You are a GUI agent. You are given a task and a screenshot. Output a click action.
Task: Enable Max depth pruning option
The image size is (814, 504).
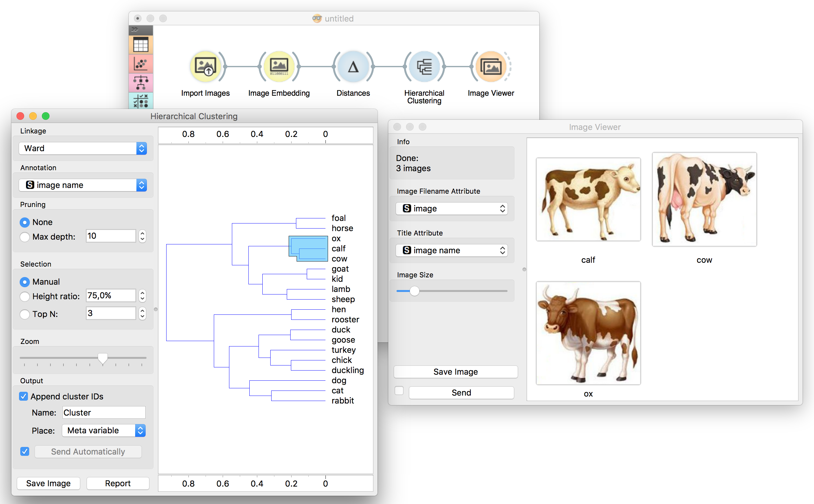(25, 237)
